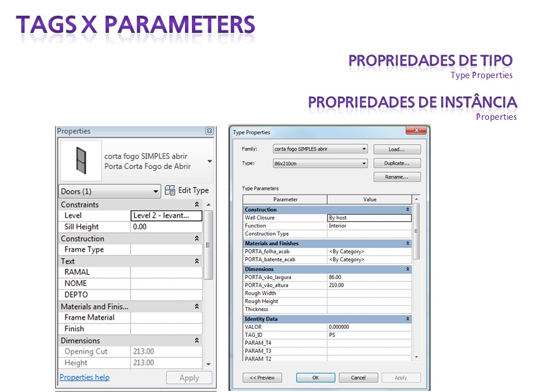Screen dimensions: 538x392
Task: Collapse the Text section in Properties palette
Action: (196, 261)
